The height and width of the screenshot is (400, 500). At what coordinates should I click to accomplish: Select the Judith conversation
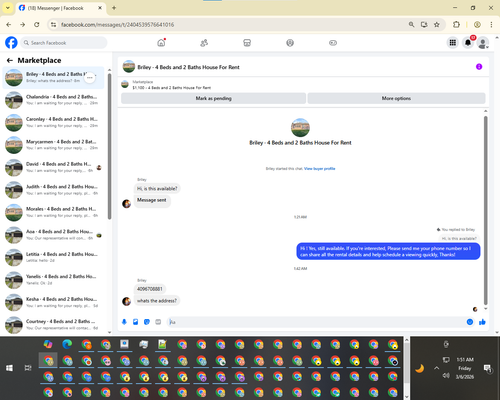pyautogui.click(x=53, y=190)
